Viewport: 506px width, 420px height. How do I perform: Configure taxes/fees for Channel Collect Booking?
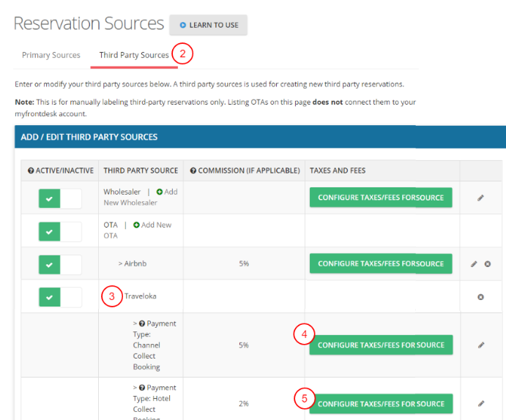point(381,345)
